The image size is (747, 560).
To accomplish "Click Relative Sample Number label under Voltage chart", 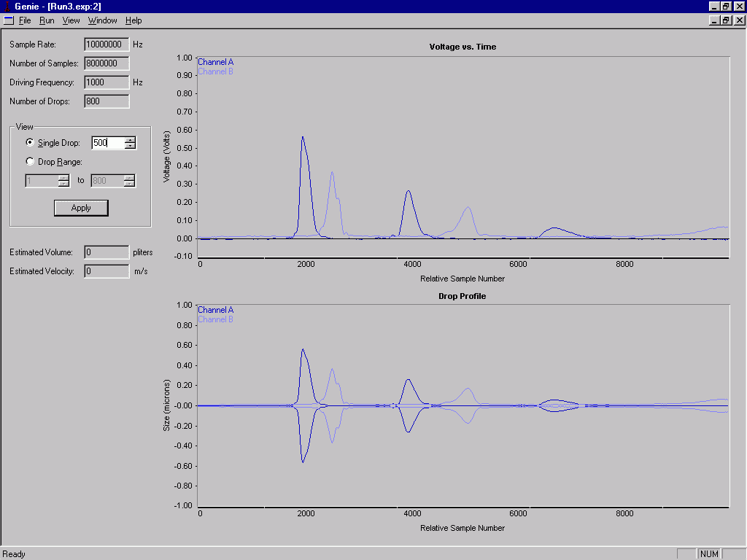I will click(x=462, y=279).
